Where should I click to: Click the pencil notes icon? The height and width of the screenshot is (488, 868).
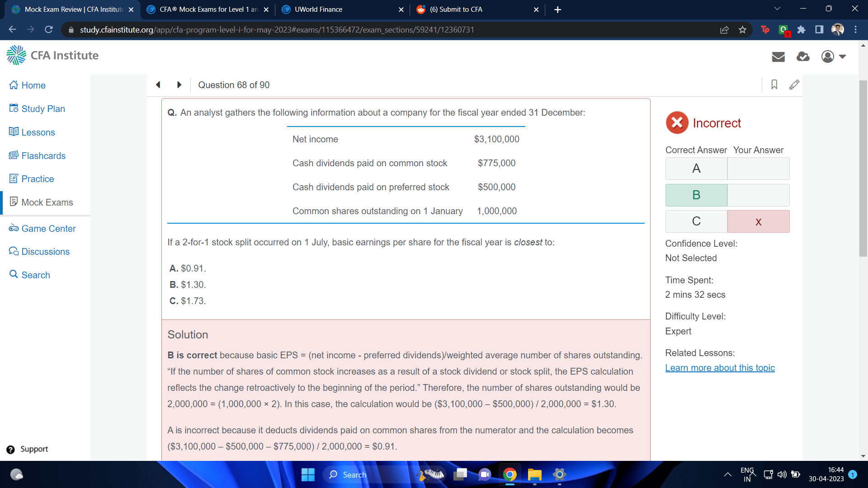[x=794, y=84]
